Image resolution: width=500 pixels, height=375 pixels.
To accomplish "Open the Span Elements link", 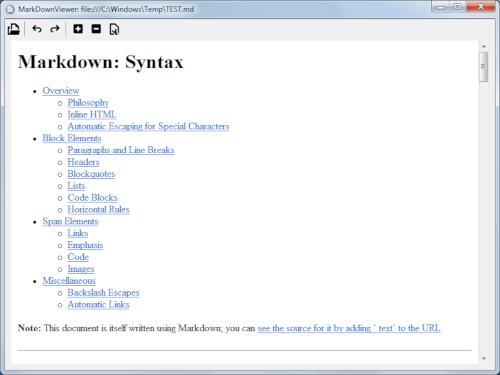I will pos(70,222).
